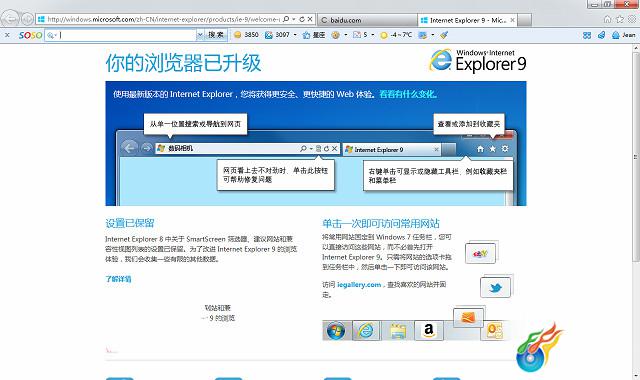Open the SOSO search engine selector dropdown

pos(51,36)
